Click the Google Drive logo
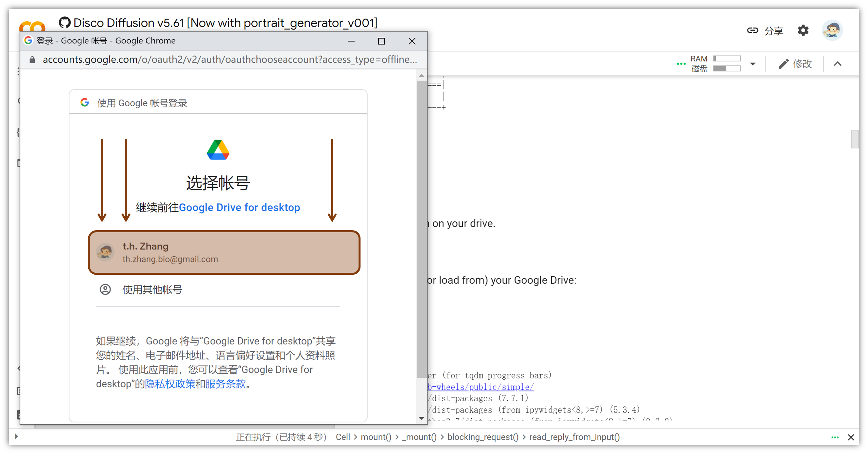 point(218,150)
